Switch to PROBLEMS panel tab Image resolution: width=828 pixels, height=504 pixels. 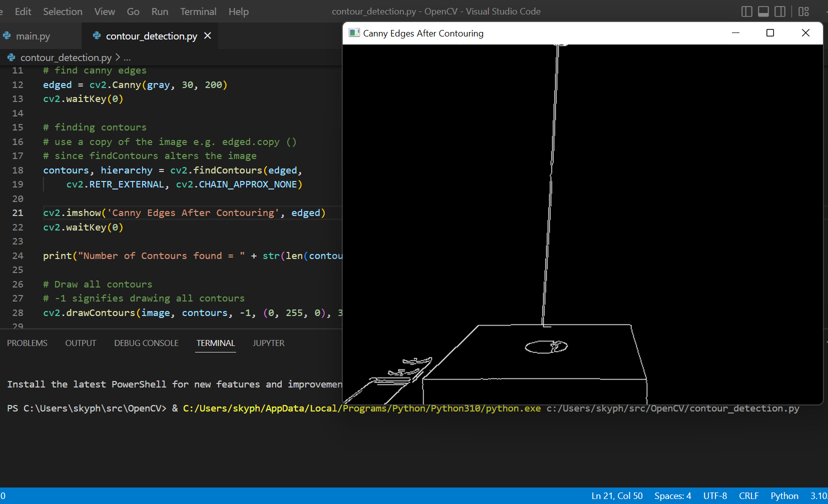pyautogui.click(x=27, y=343)
